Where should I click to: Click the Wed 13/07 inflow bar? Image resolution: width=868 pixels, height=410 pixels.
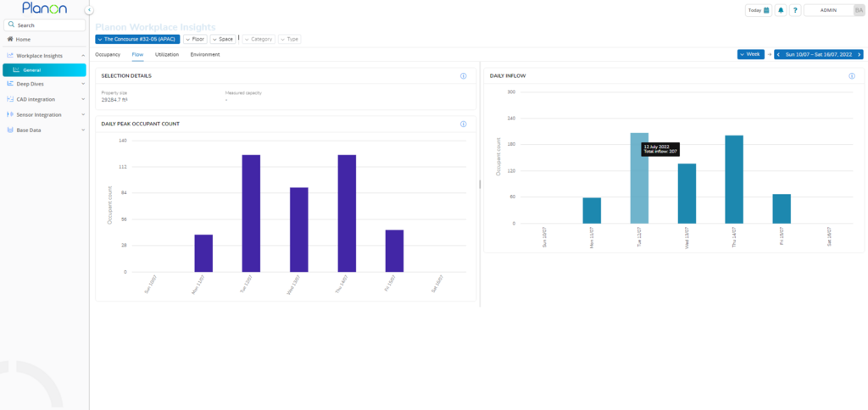[x=687, y=194]
